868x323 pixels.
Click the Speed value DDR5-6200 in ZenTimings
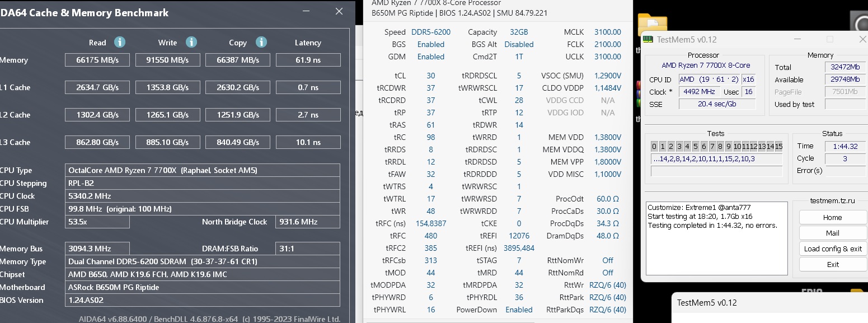(431, 32)
